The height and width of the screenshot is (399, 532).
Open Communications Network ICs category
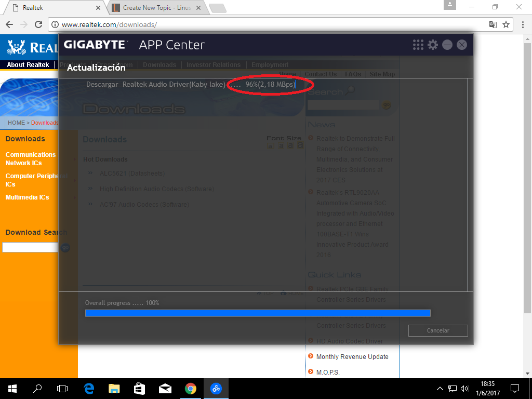click(x=31, y=159)
